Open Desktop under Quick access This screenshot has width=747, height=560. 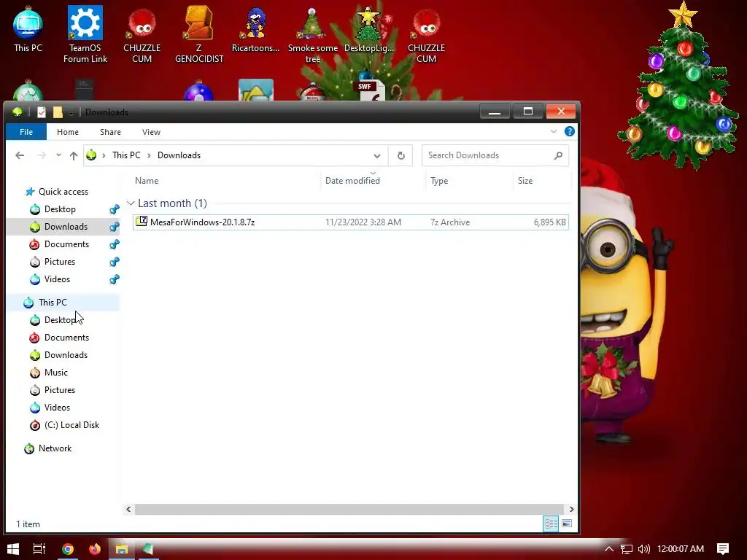point(60,209)
